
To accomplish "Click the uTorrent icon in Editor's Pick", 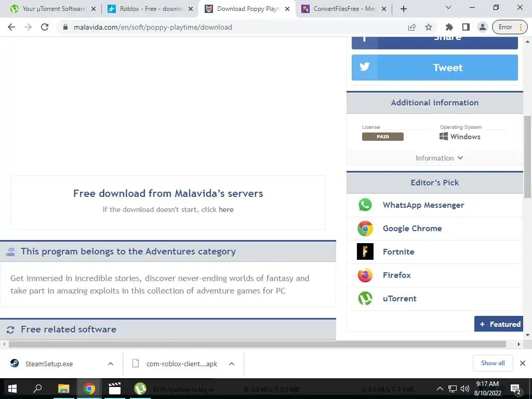I will [x=365, y=299].
